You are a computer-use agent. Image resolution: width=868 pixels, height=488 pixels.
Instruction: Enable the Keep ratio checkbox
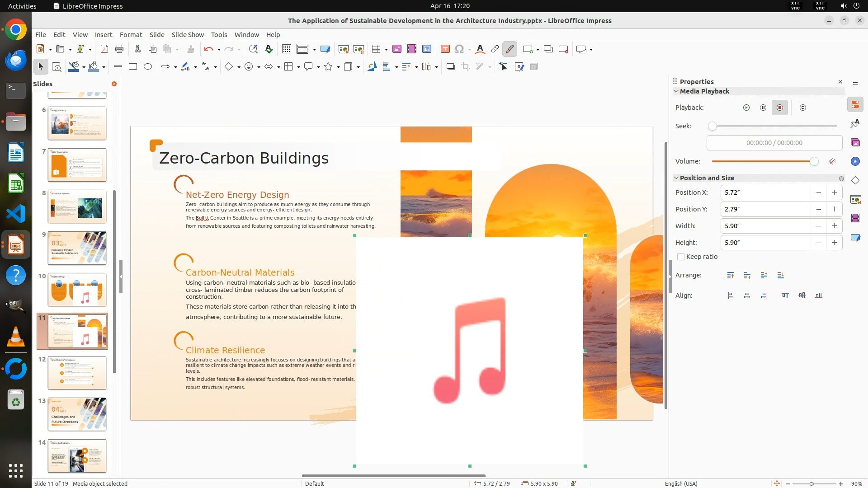click(x=681, y=257)
